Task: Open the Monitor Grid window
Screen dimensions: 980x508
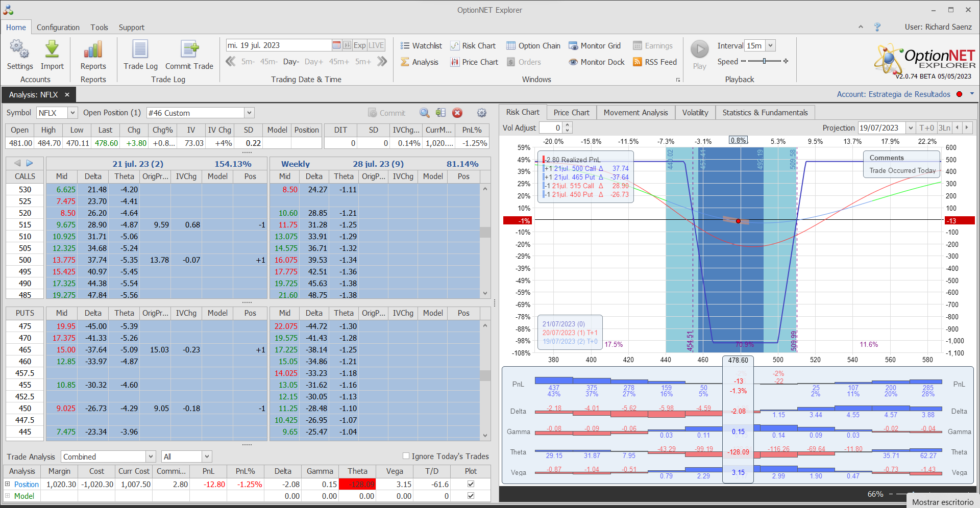Action: pyautogui.click(x=595, y=46)
